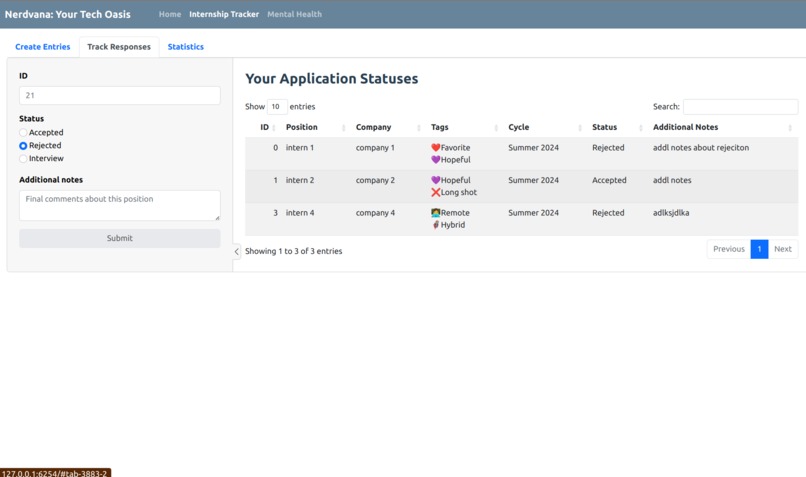
Task: Click 'addl notes about rejeciton' cell
Action: coord(701,148)
